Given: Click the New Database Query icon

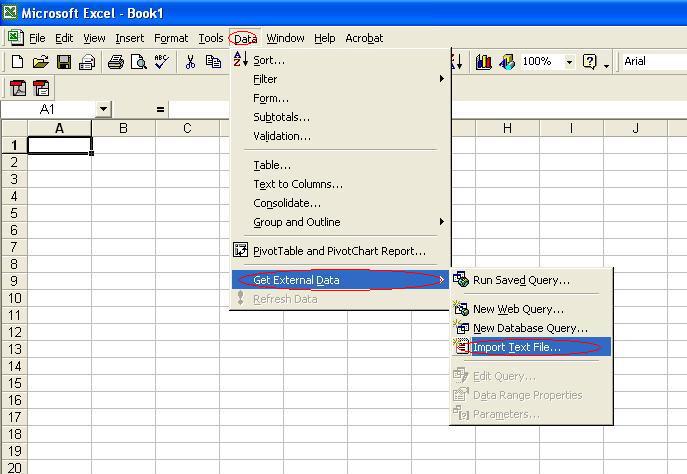Looking at the screenshot, I should [460, 327].
